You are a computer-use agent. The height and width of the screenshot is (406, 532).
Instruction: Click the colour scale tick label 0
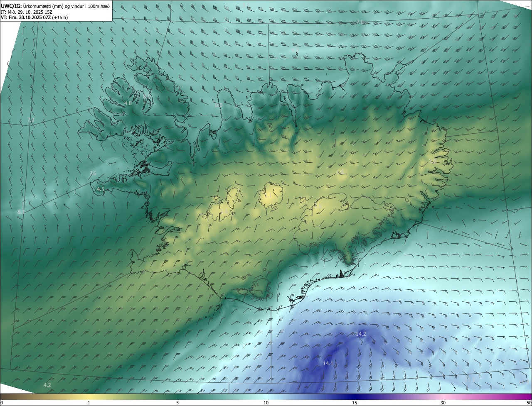tap(2, 403)
